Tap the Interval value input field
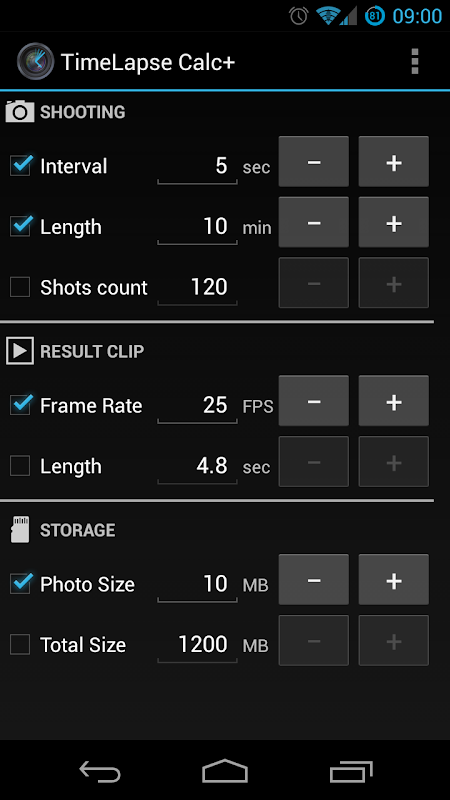This screenshot has width=450, height=800. (x=197, y=167)
